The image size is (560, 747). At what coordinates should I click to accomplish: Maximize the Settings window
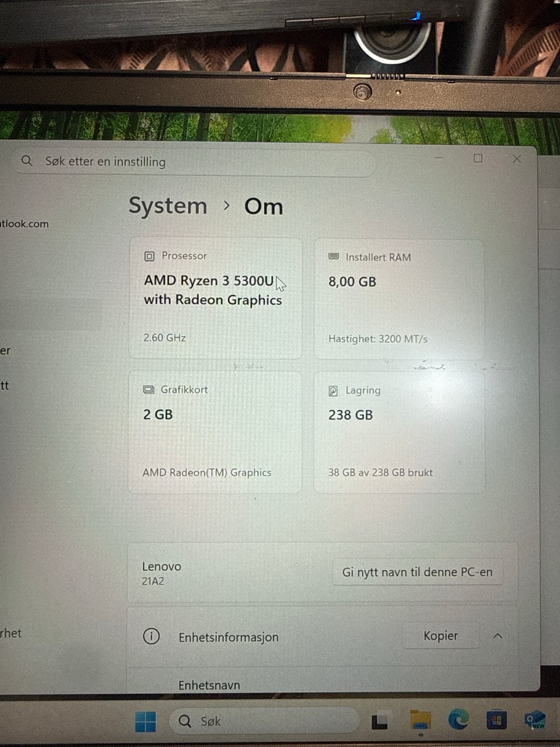pyautogui.click(x=478, y=158)
